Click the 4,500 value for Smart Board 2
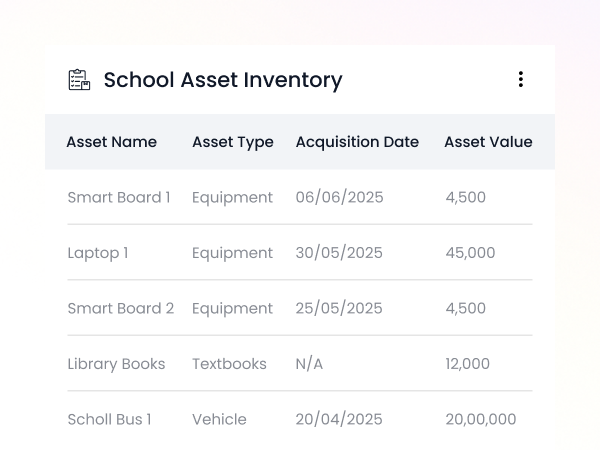This screenshot has height=450, width=600. [466, 309]
